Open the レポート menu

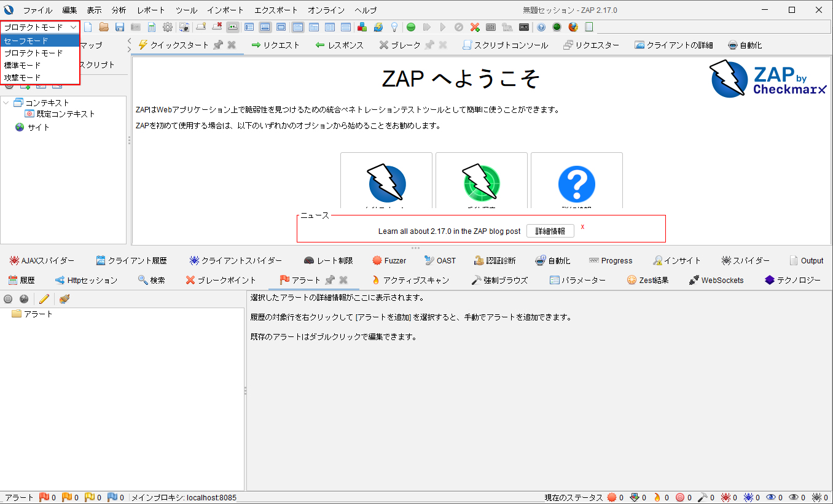[x=151, y=10]
